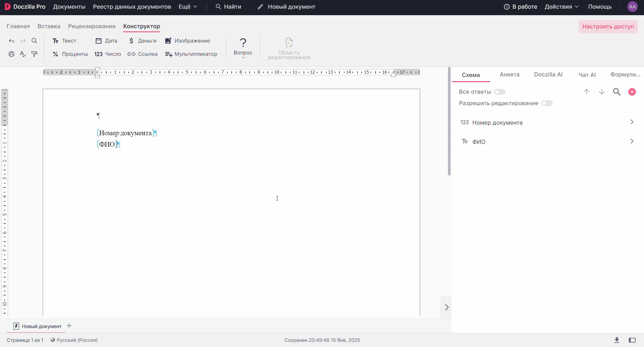Open the truncated 'Формули...' panel tab
Image resolution: width=644 pixels, height=347 pixels.
click(625, 74)
